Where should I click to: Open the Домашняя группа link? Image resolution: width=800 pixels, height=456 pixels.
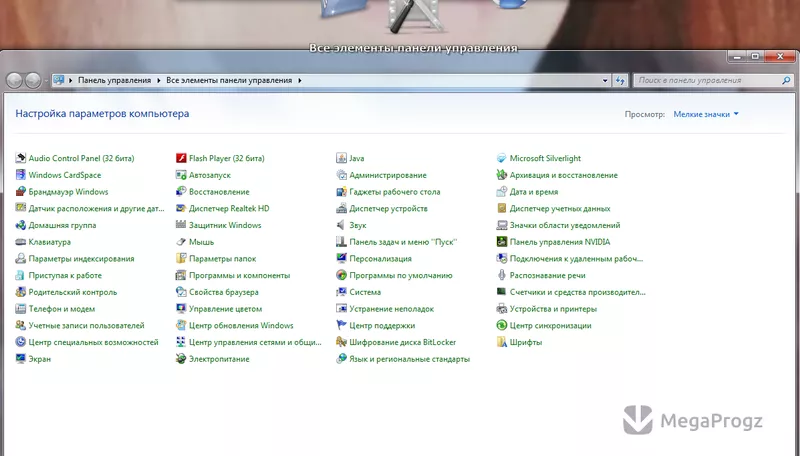click(x=62, y=225)
